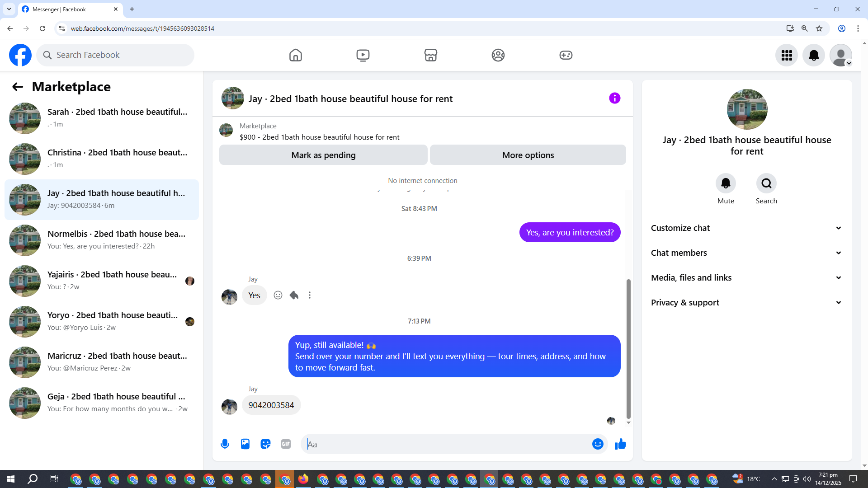The height and width of the screenshot is (488, 868).
Task: Go to the Facebook Home tab
Action: (296, 55)
